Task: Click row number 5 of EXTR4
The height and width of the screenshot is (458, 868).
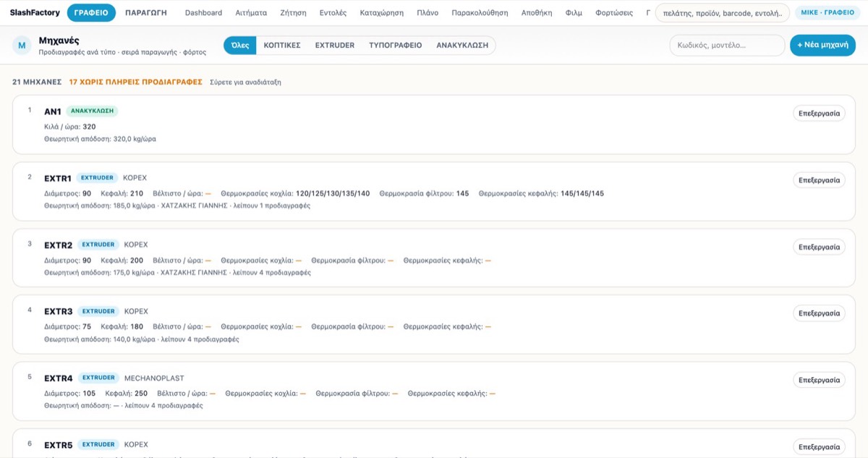Action: click(30, 376)
